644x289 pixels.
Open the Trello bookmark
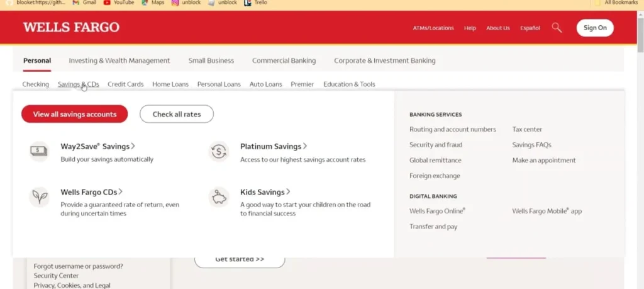(x=255, y=3)
